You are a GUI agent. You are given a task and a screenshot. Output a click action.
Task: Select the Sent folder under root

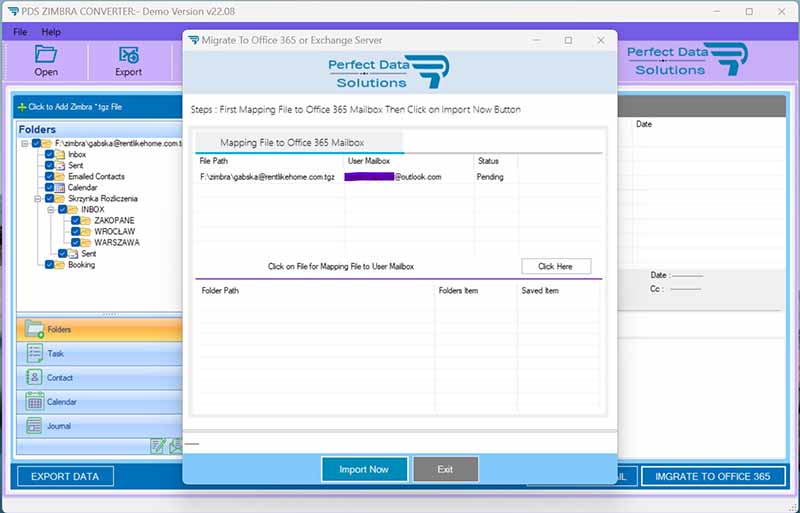point(76,165)
